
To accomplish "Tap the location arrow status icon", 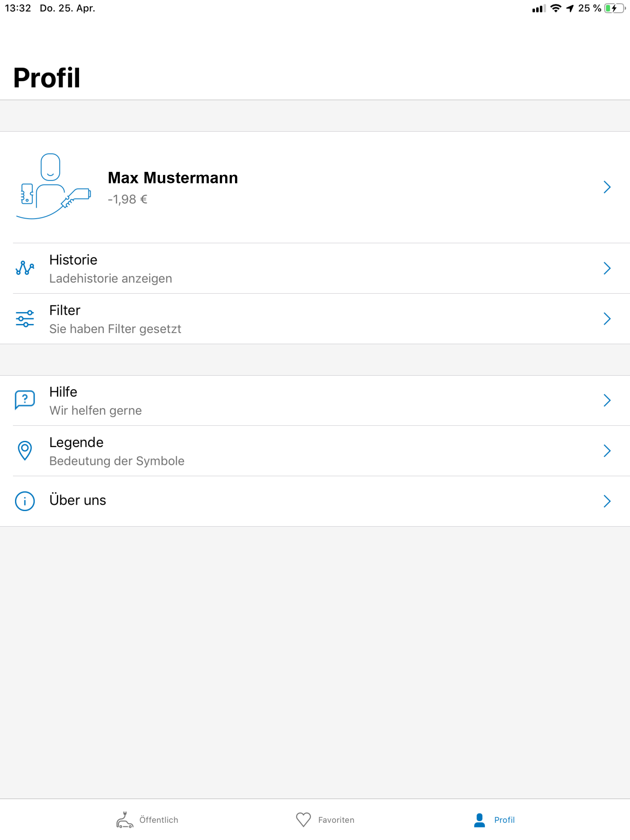I will [570, 8].
